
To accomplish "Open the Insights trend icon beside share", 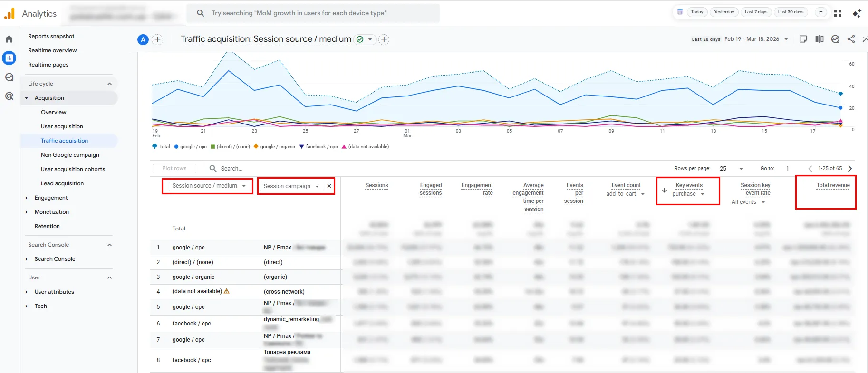I will 835,39.
